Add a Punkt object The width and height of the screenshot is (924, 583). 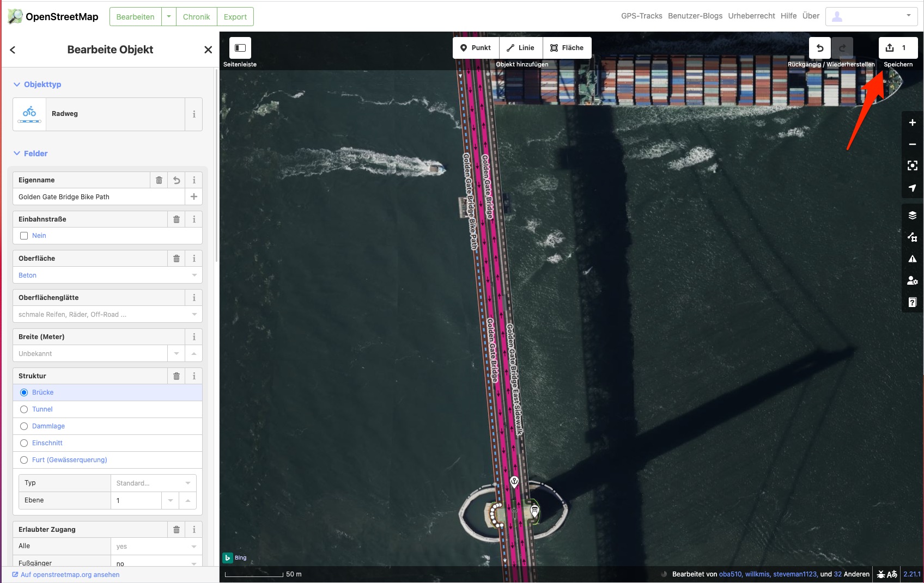[x=476, y=48]
